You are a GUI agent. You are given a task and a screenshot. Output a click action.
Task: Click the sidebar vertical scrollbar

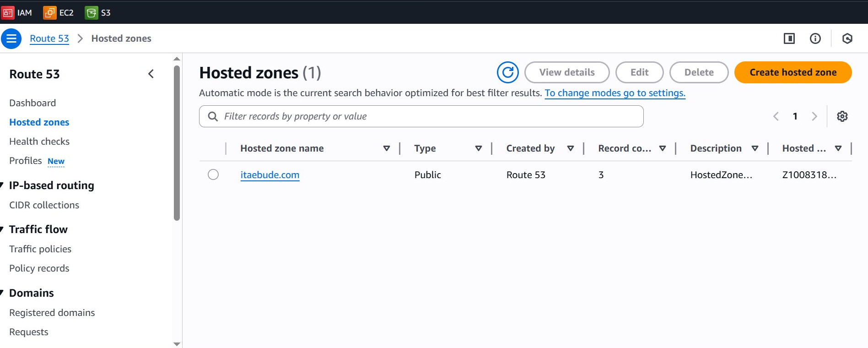coord(177,143)
